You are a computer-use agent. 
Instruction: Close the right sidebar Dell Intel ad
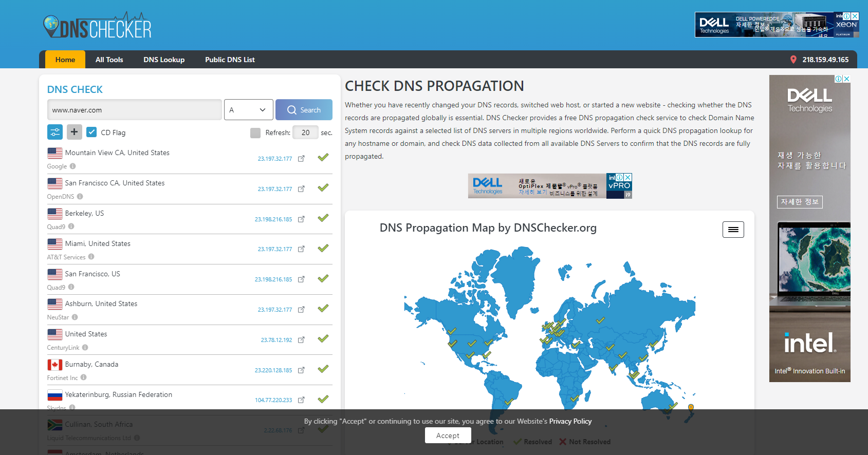pos(846,79)
